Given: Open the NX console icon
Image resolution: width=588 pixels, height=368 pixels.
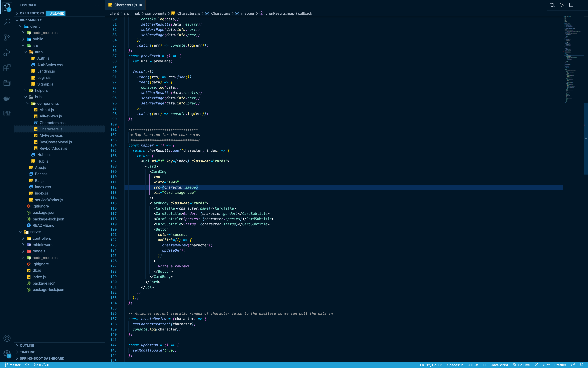Looking at the screenshot, I should [7, 113].
